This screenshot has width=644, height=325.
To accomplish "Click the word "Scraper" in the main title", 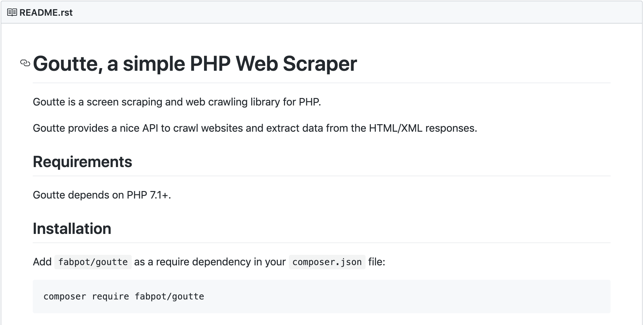I will tap(320, 63).
